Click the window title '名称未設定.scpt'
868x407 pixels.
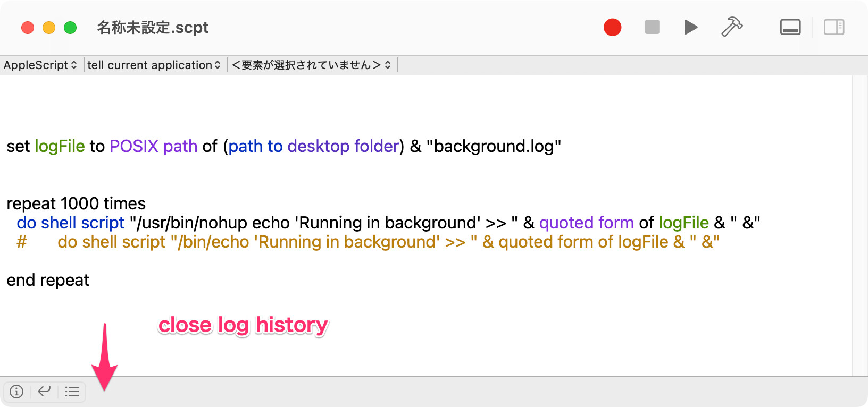pyautogui.click(x=153, y=28)
